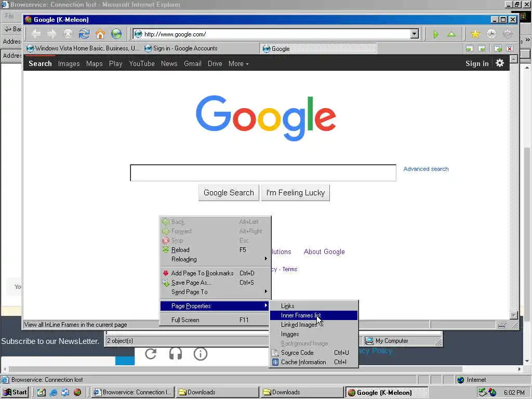Open Images in Google top bar
This screenshot has width=532, height=399.
click(x=69, y=63)
